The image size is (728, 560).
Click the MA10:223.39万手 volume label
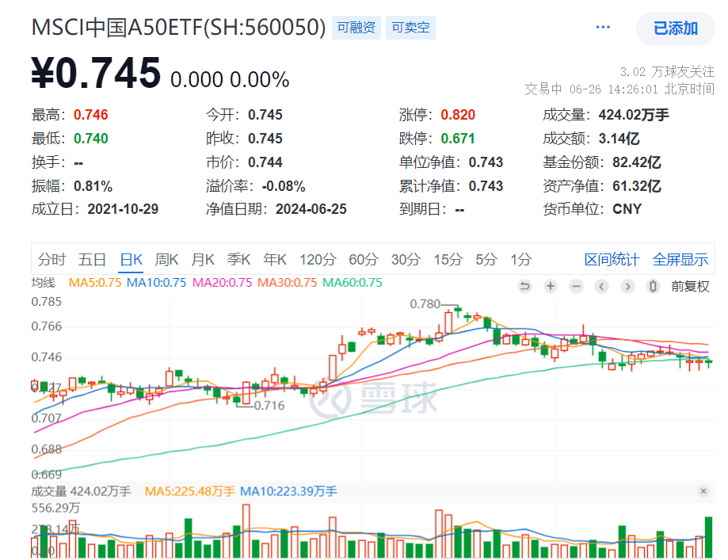pos(288,491)
